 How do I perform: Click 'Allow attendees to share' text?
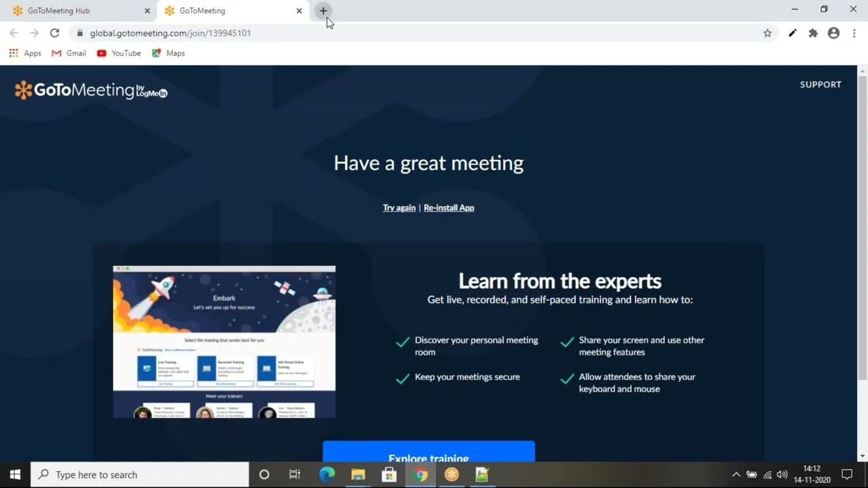637,383
